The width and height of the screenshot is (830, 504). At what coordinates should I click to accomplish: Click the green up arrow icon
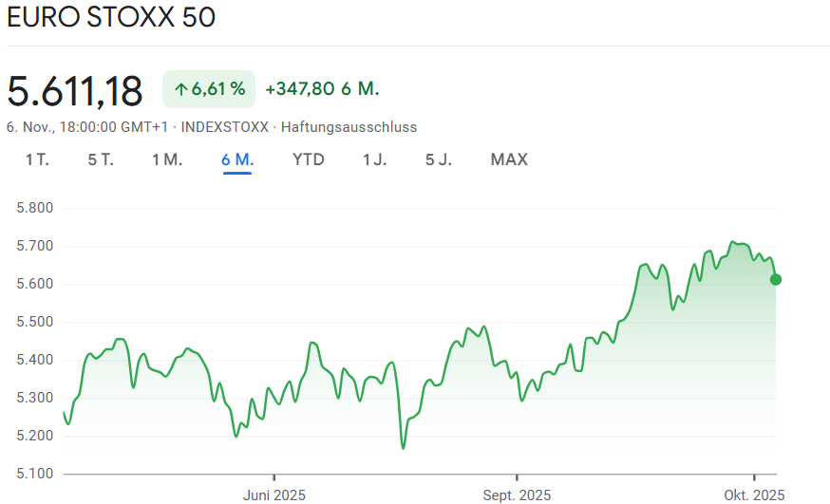click(x=180, y=89)
